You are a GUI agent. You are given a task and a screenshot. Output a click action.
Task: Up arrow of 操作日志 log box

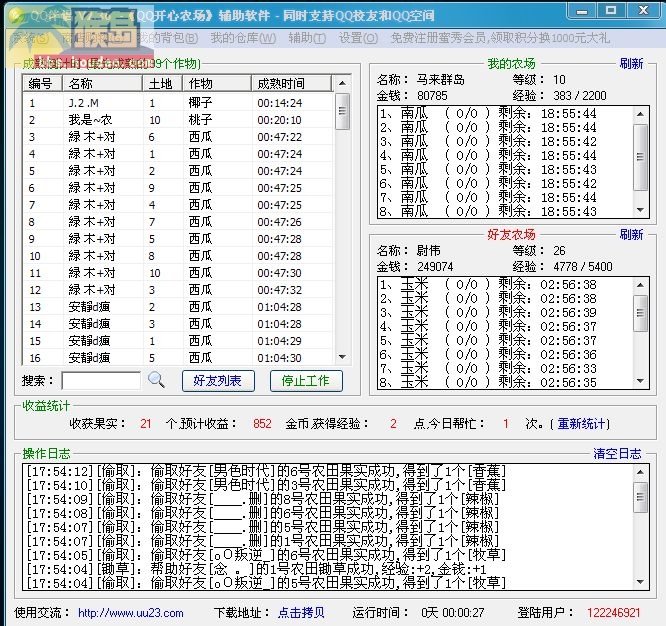pyautogui.click(x=641, y=472)
